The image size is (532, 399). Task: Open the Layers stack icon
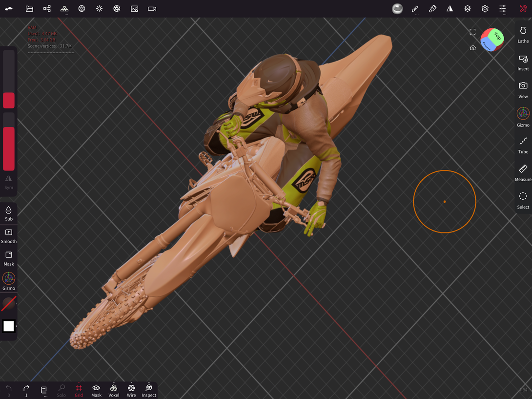467,9
